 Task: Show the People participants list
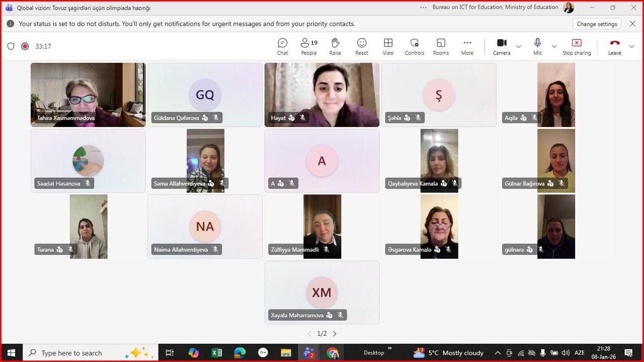point(308,46)
